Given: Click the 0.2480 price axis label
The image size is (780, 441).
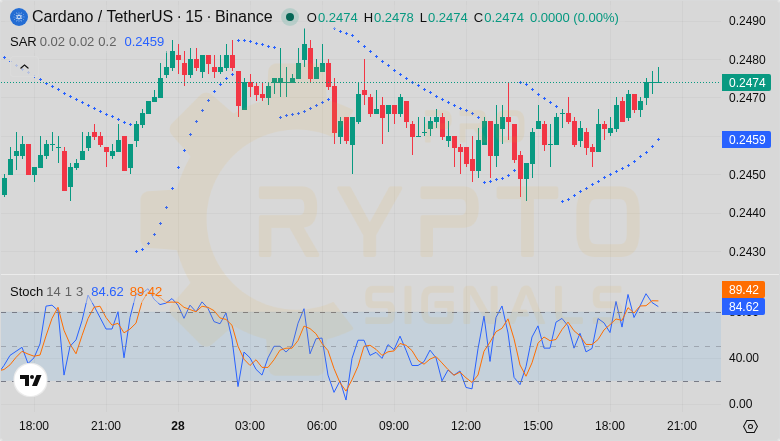Looking at the screenshot, I should coord(747,60).
